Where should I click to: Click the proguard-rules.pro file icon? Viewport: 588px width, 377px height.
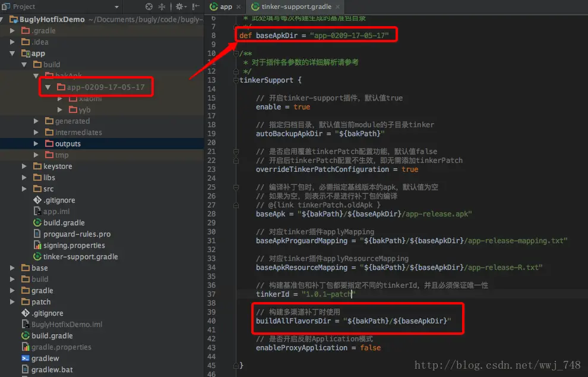tap(37, 234)
